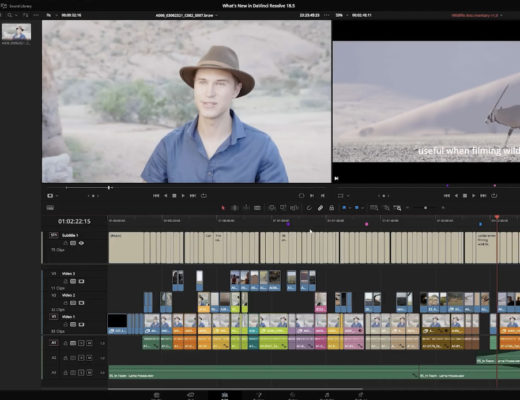Click the Mark In icon under source viewer
Image resolution: width=520 pixels, height=400 pixels.
pyautogui.click(x=312, y=196)
